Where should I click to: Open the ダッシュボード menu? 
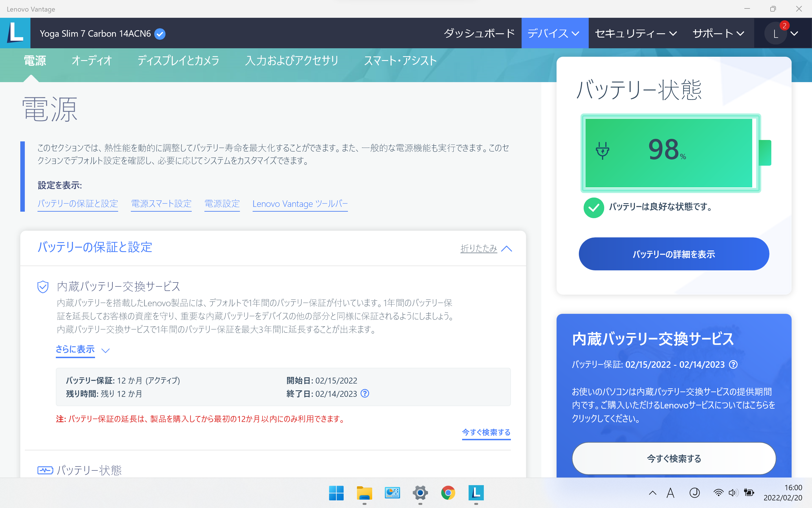click(x=479, y=33)
